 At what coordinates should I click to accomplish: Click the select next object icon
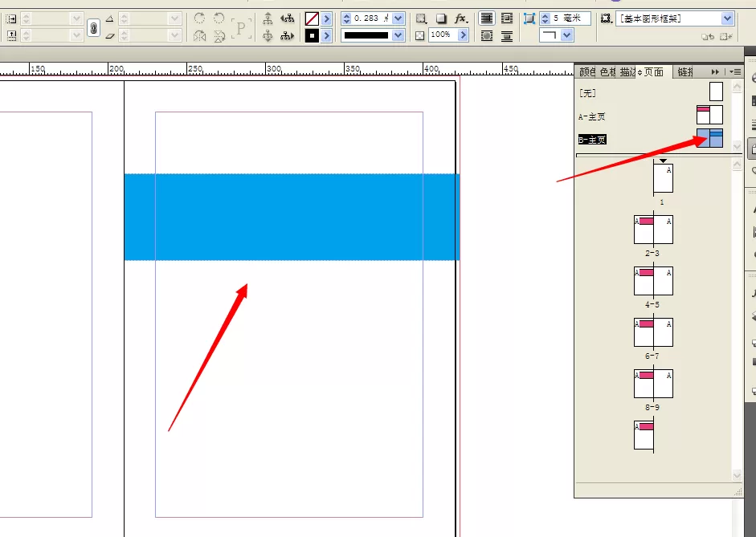[x=288, y=35]
